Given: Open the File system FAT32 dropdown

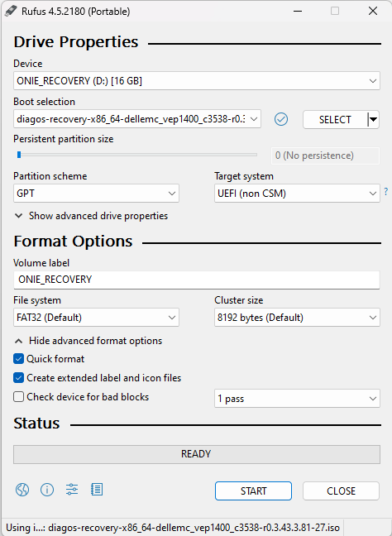Looking at the screenshot, I should pyautogui.click(x=96, y=318).
